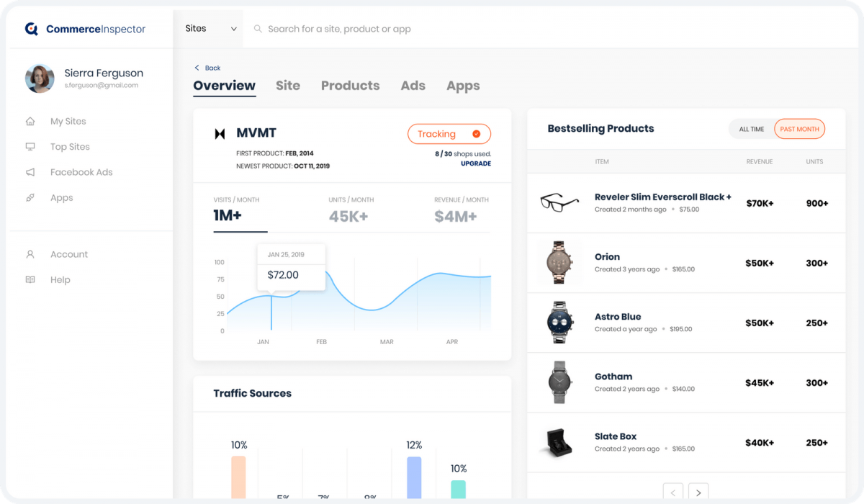Switch bestsellers to ALL TIME view
Image resolution: width=864 pixels, height=504 pixels.
751,129
